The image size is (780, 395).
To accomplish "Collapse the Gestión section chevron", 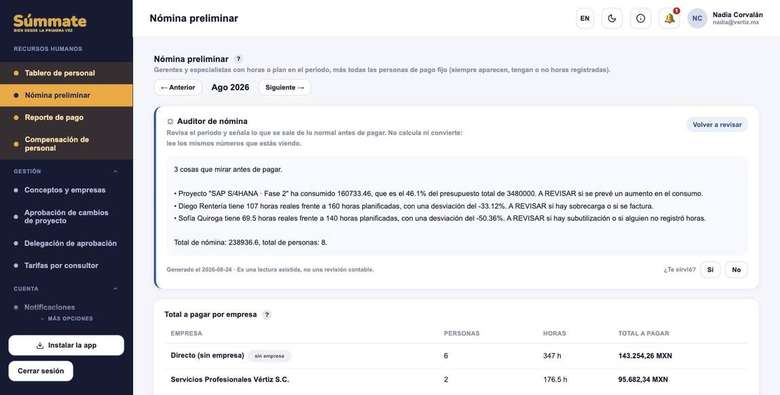I will click(x=116, y=171).
